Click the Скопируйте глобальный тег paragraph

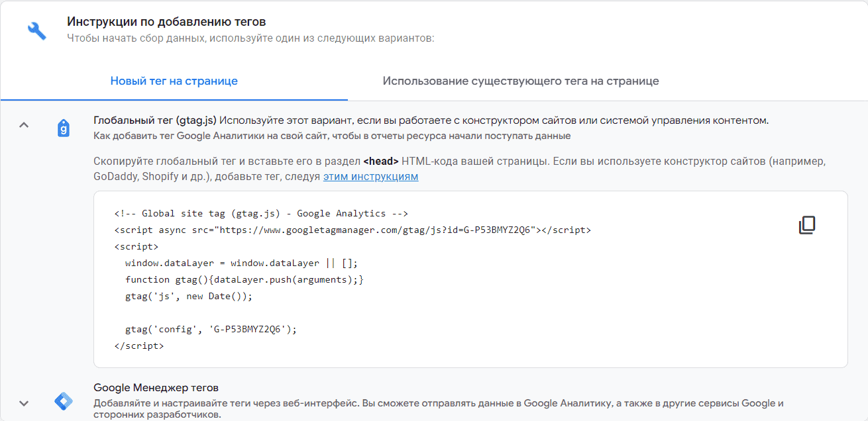point(460,169)
